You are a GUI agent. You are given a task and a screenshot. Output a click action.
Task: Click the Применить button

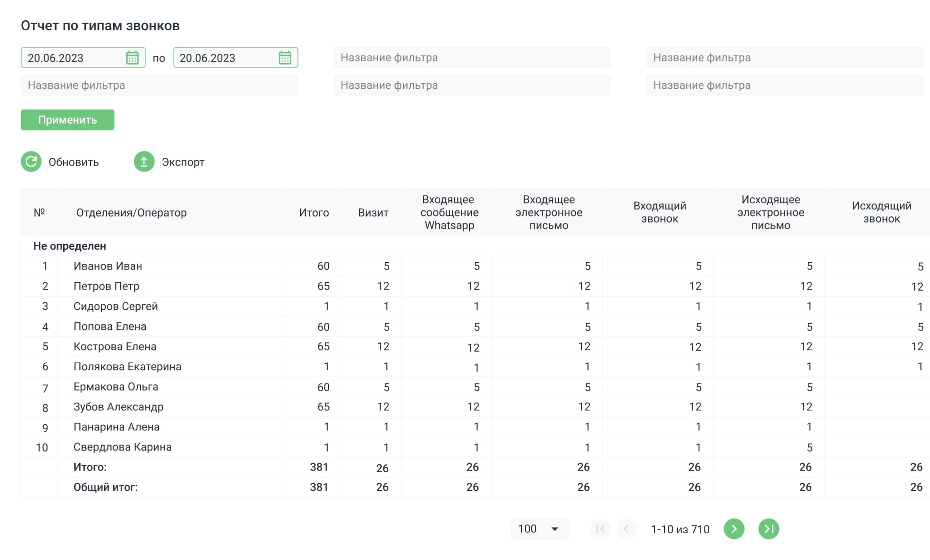[x=68, y=120]
